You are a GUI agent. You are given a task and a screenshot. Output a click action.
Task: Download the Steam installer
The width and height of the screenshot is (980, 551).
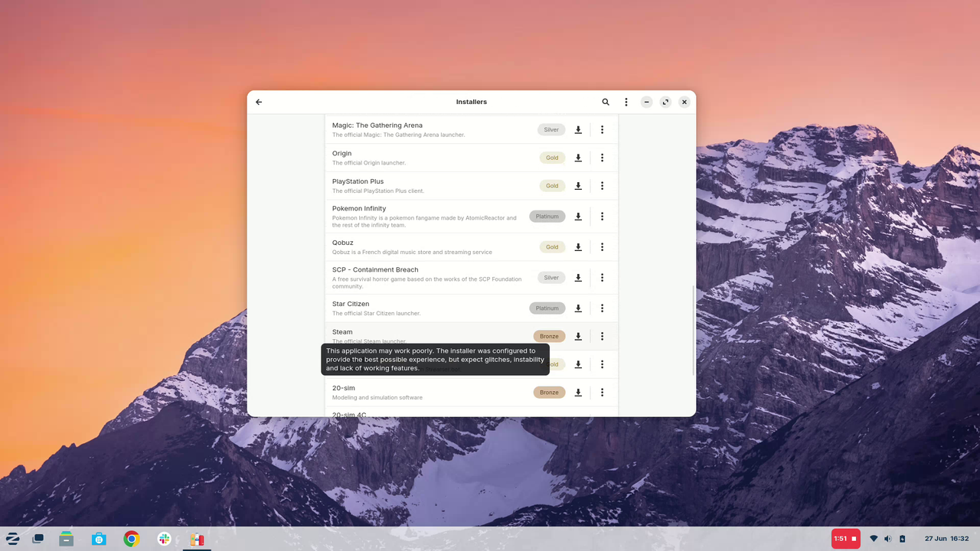[578, 336]
